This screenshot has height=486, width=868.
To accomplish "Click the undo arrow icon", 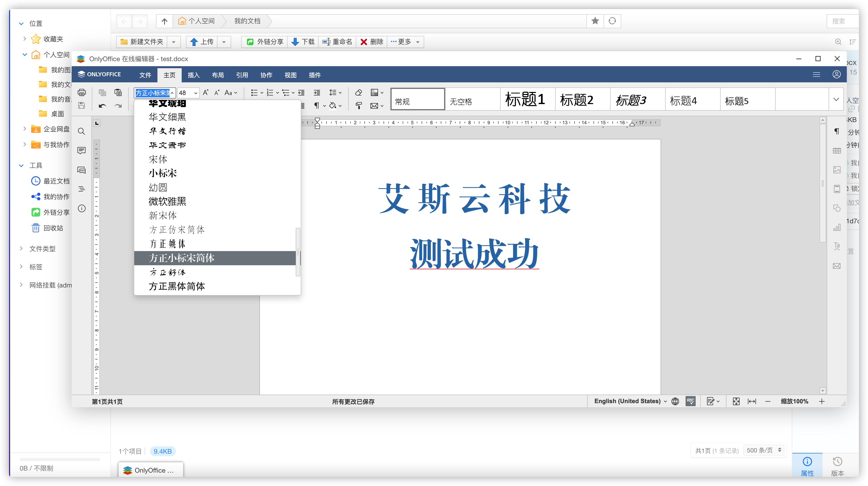I will pyautogui.click(x=102, y=106).
